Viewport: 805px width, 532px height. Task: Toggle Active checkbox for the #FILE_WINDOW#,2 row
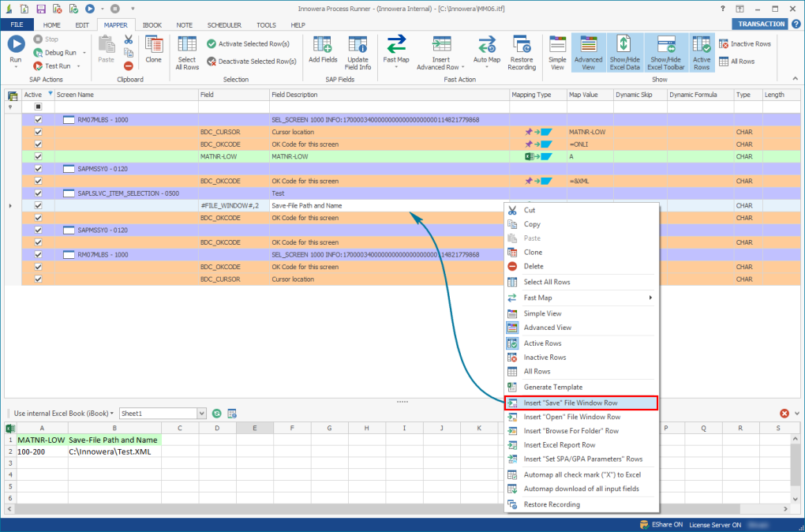coord(38,205)
